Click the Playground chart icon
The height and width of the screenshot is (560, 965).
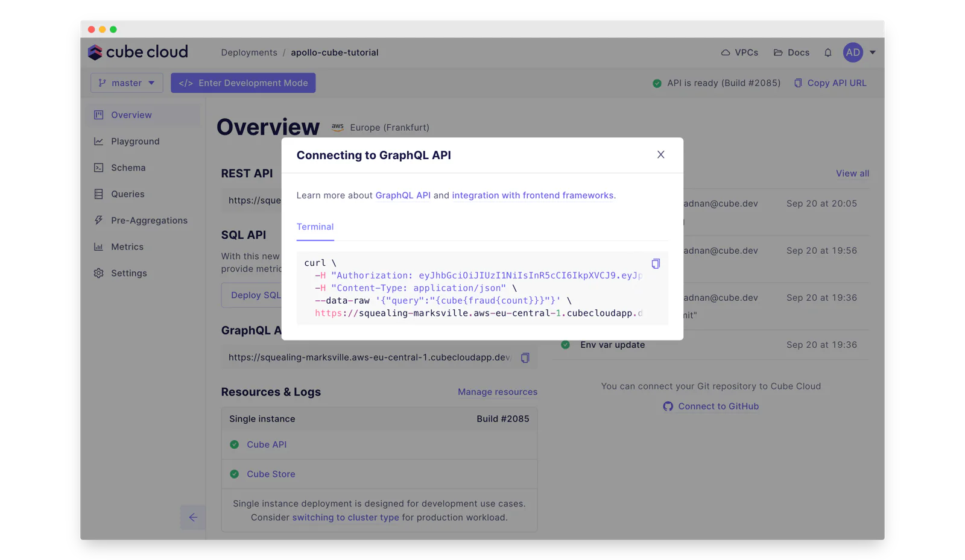coord(98,141)
